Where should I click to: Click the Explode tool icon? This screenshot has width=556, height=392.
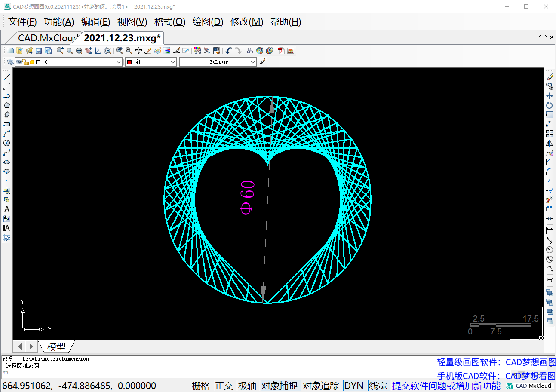click(550, 200)
